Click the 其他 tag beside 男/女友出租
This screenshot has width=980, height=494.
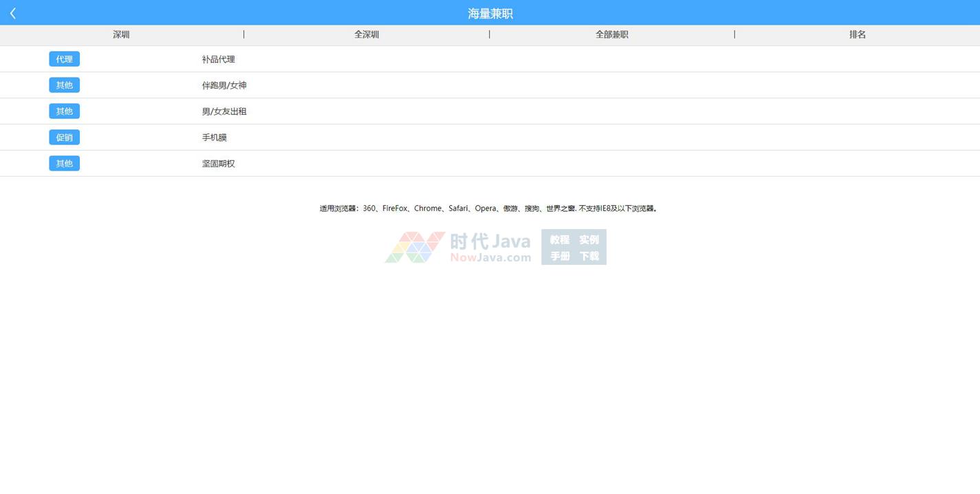coord(64,111)
